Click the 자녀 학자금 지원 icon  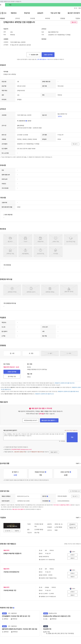click(71, 239)
